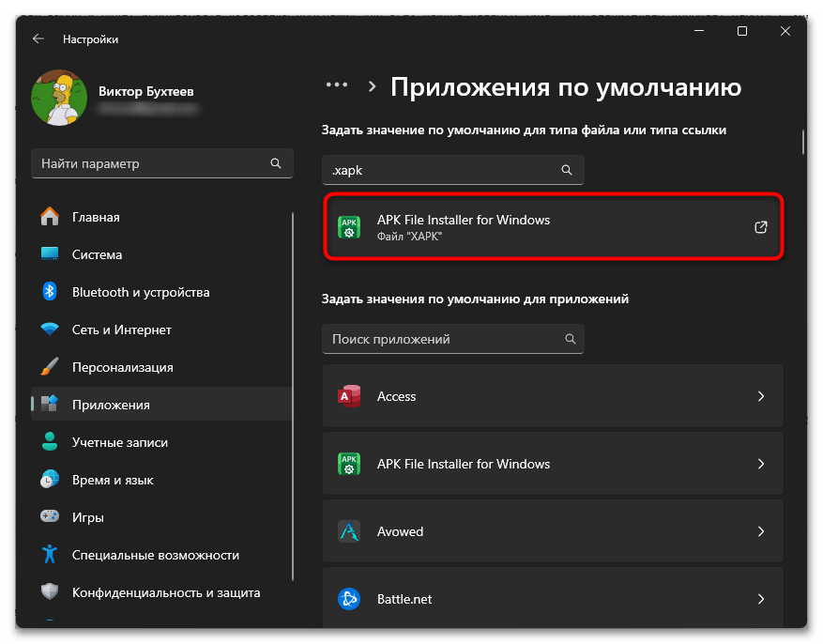Click the Главная home icon
The image size is (823, 644).
50,217
